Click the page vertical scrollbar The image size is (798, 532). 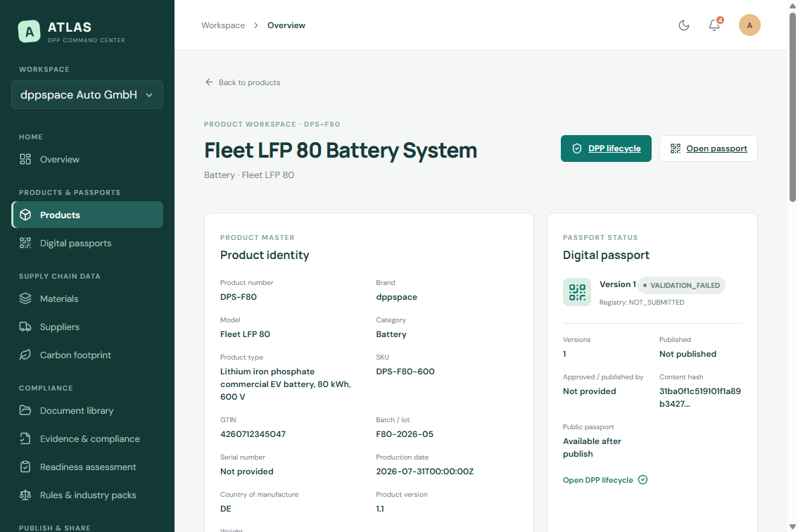pos(792,107)
